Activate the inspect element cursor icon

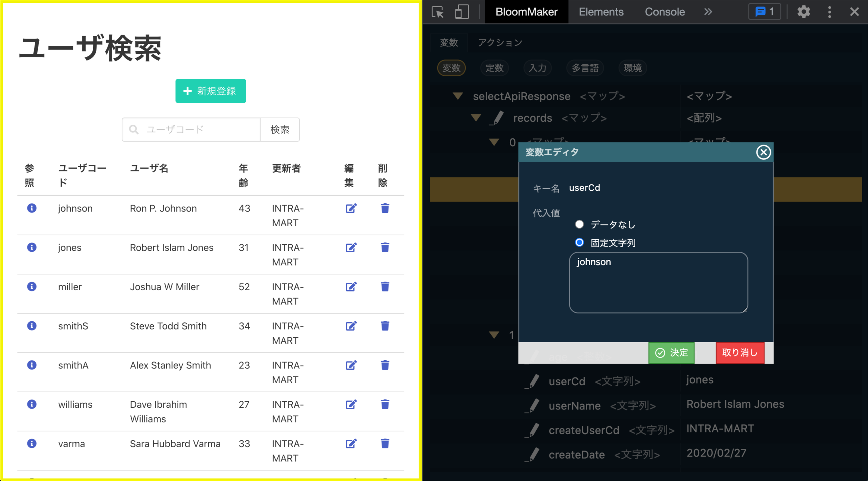coord(438,12)
